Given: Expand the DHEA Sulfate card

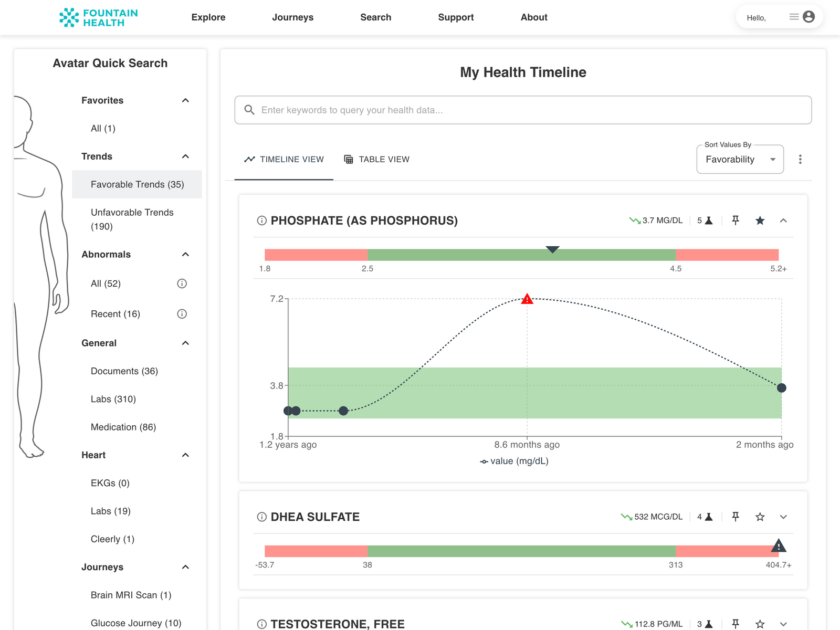Looking at the screenshot, I should click(783, 517).
